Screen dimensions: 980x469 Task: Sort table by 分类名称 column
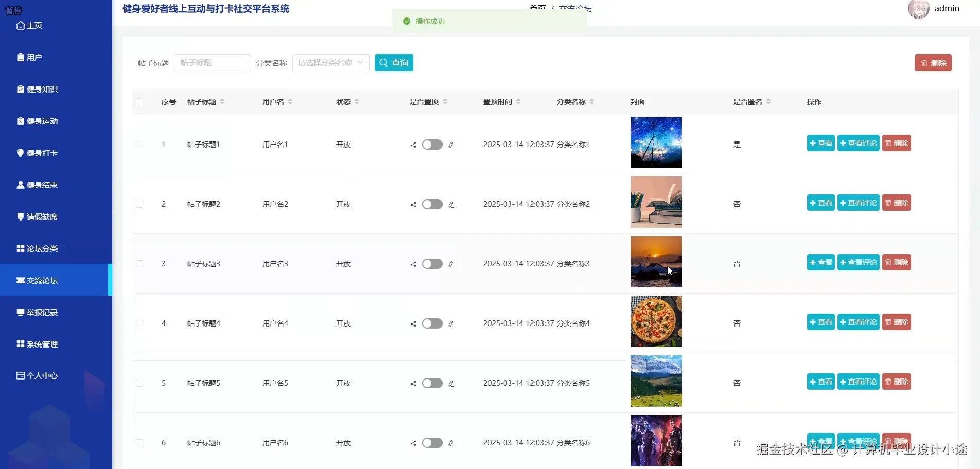(592, 102)
